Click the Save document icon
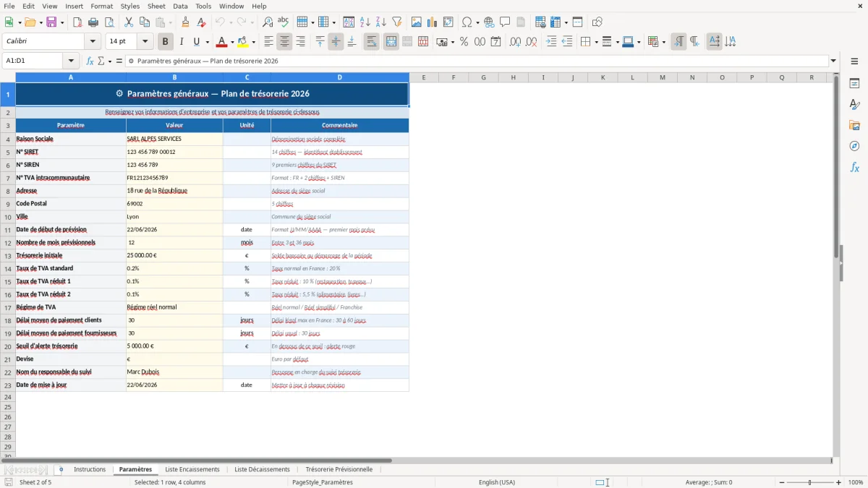This screenshot has height=488, width=868. (x=51, y=22)
